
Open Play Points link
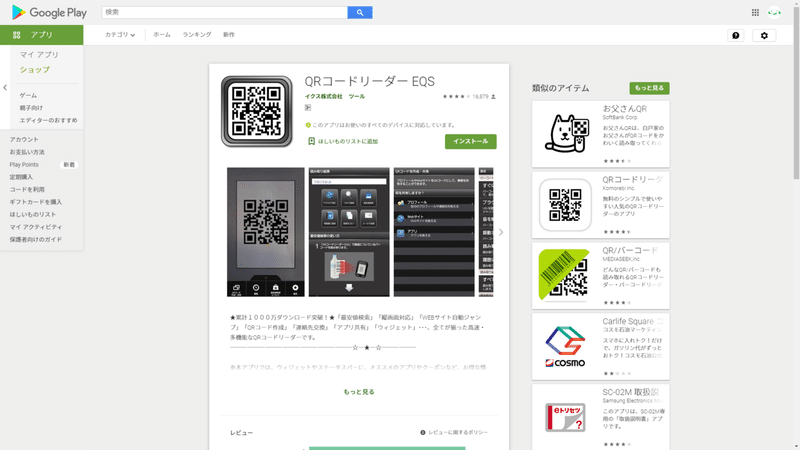[x=24, y=165]
